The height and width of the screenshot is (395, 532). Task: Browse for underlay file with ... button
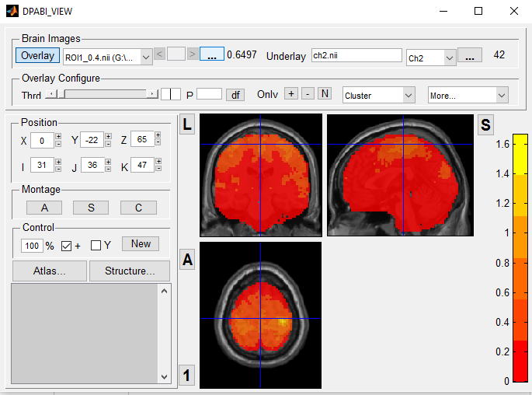coord(470,55)
